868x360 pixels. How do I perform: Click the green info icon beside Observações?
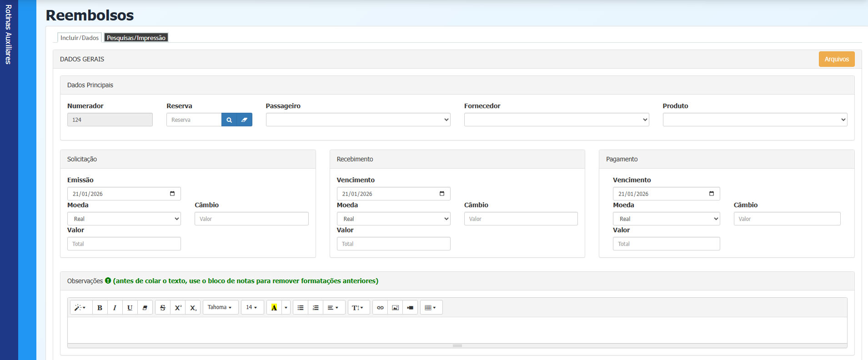point(108,281)
